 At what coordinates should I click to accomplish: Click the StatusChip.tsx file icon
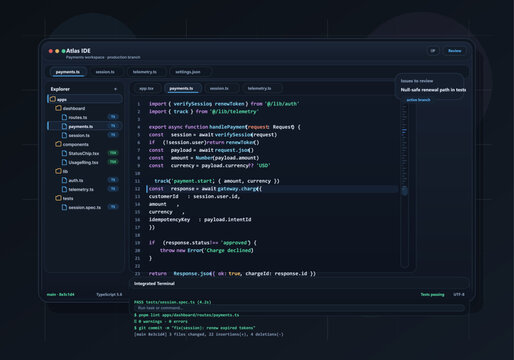[x=64, y=153]
